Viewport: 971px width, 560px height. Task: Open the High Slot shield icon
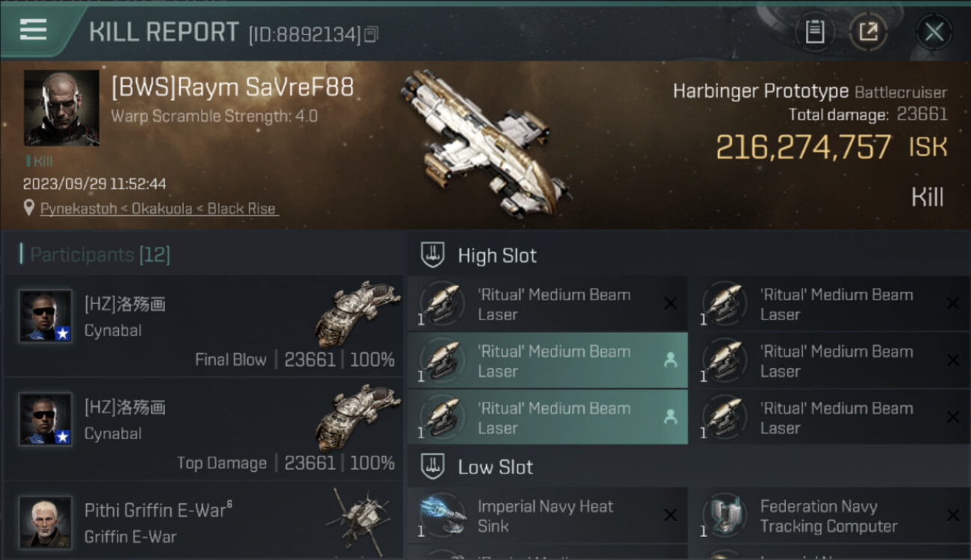click(x=432, y=255)
